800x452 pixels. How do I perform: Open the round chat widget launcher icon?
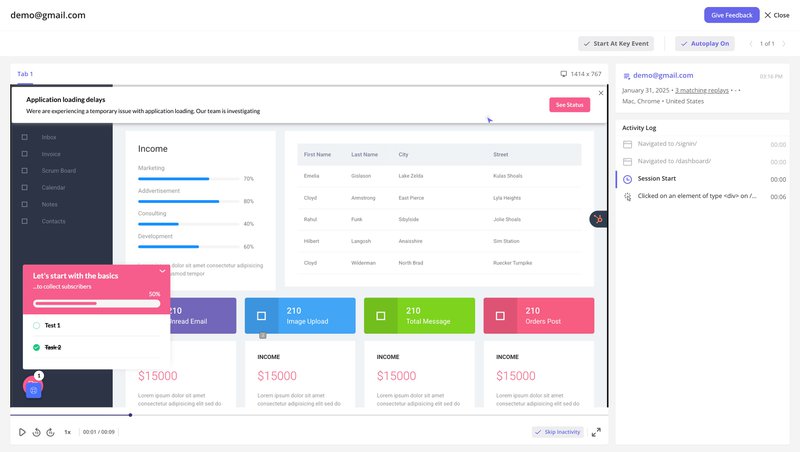click(33, 390)
